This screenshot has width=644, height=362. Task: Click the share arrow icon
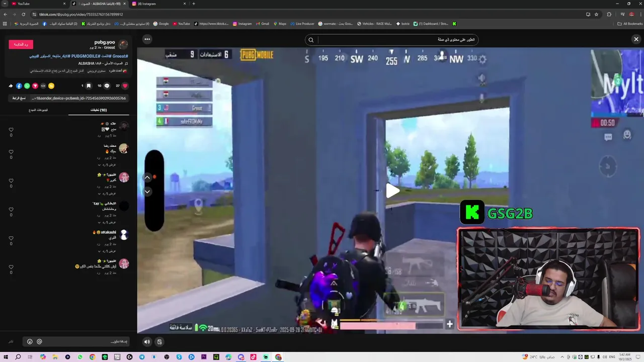pos(11,86)
